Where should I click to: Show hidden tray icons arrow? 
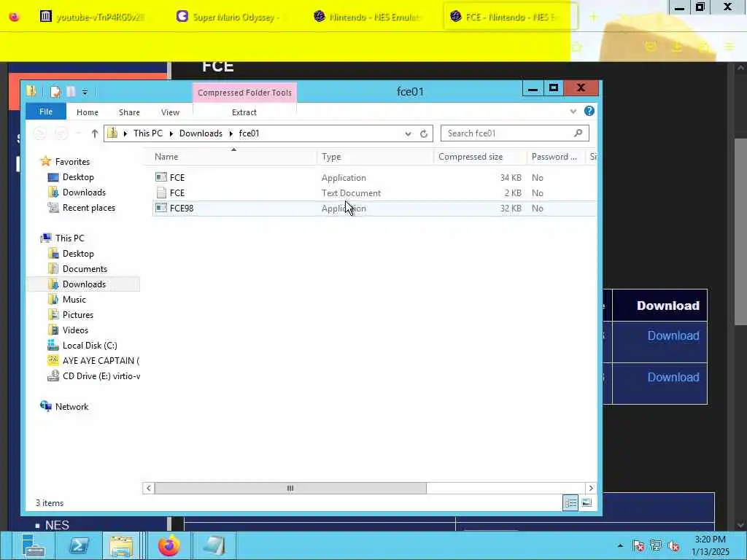[620, 545]
